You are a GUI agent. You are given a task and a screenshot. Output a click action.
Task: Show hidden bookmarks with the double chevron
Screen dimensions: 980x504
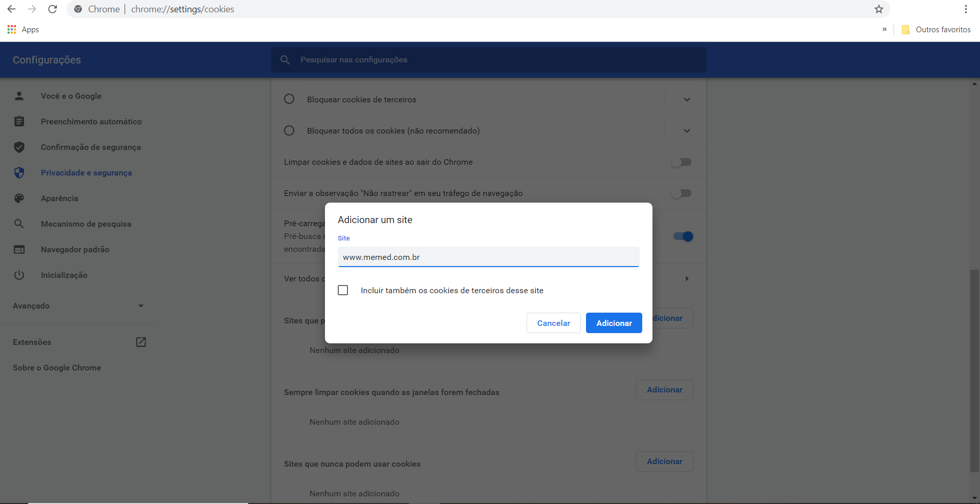[x=884, y=30]
